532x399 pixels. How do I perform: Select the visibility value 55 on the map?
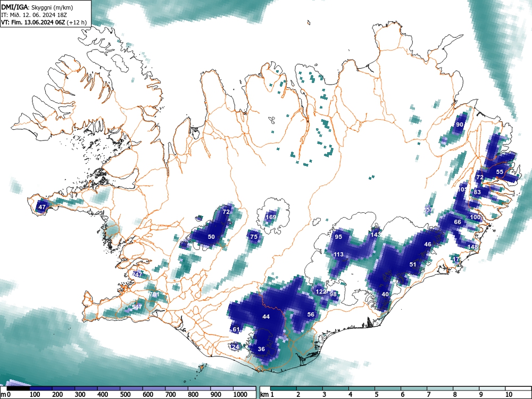coord(500,172)
